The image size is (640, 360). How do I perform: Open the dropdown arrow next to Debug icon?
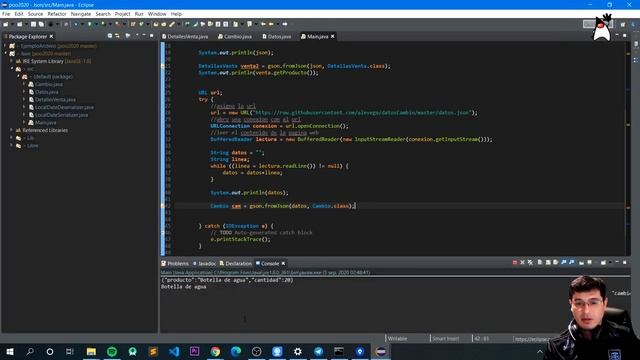82,24
